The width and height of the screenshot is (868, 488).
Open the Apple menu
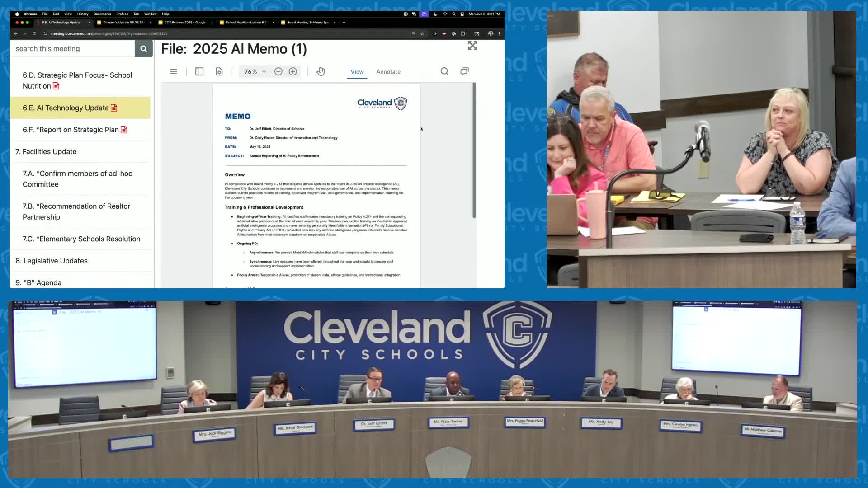pos(17,14)
